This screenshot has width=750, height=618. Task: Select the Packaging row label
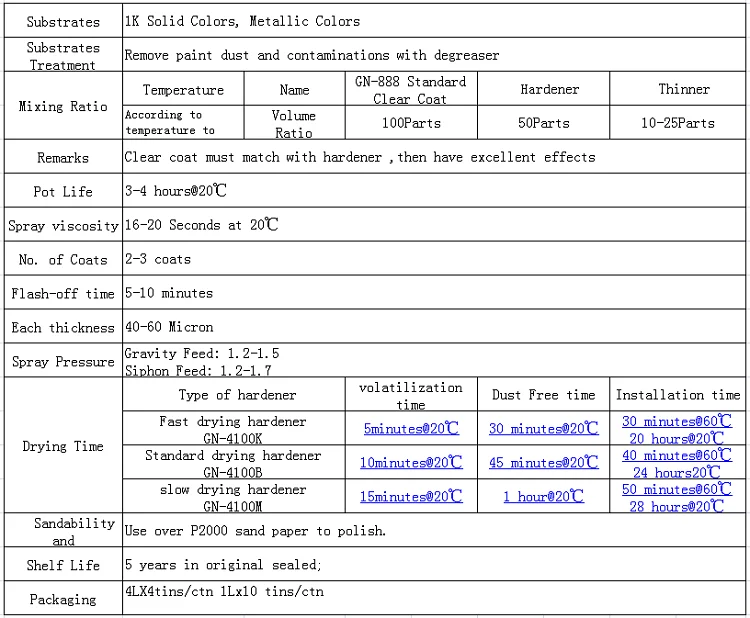(x=62, y=599)
